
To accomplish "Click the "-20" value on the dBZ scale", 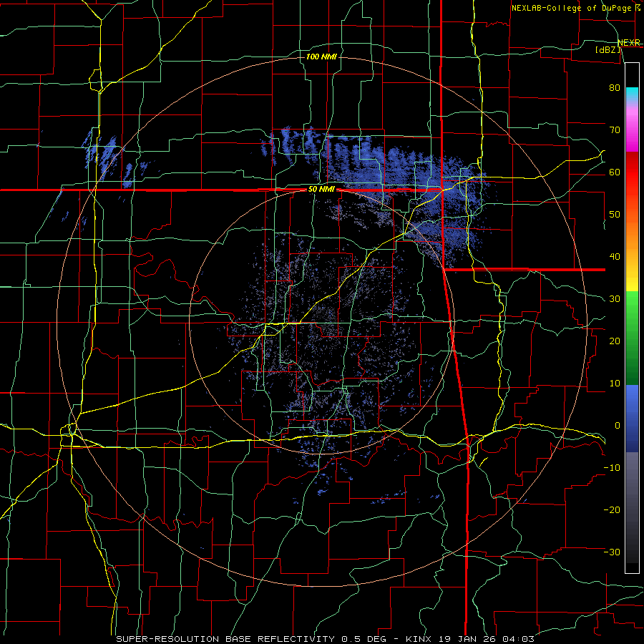I will pyautogui.click(x=612, y=510).
